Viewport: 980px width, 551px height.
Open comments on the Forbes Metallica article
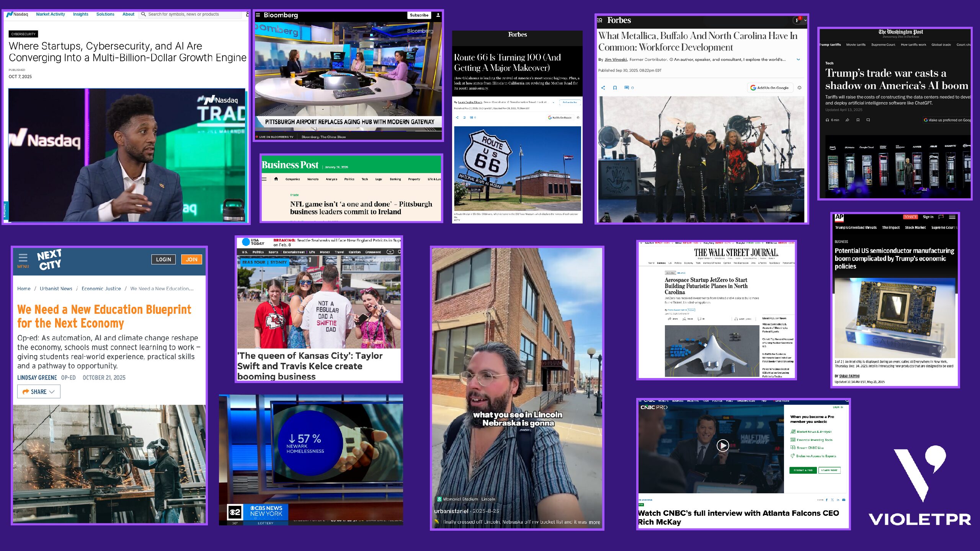(x=627, y=88)
